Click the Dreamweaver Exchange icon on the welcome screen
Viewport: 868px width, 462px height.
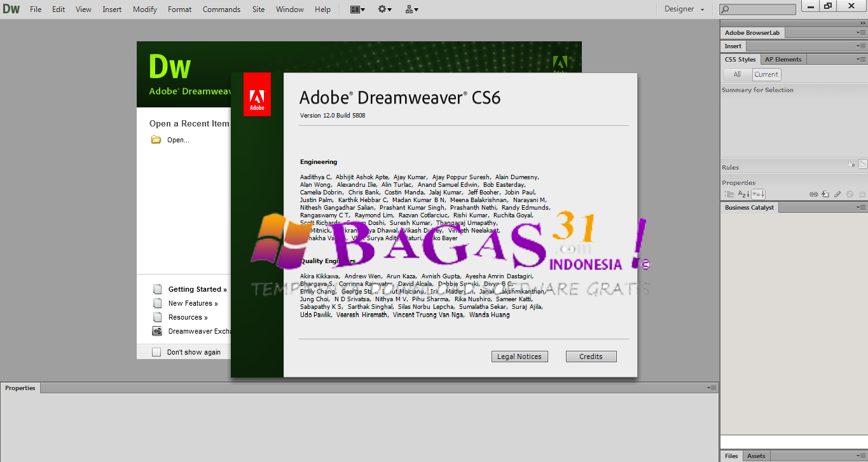[x=157, y=331]
